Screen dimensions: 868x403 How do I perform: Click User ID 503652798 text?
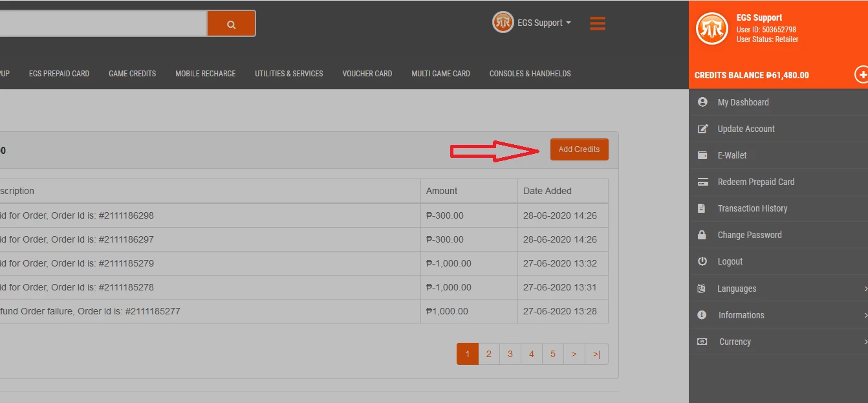(766, 30)
